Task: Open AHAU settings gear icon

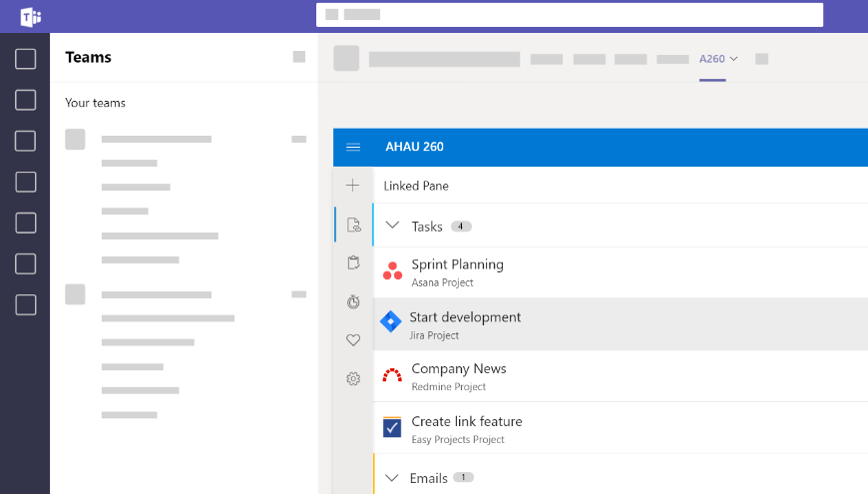Action: (x=352, y=379)
